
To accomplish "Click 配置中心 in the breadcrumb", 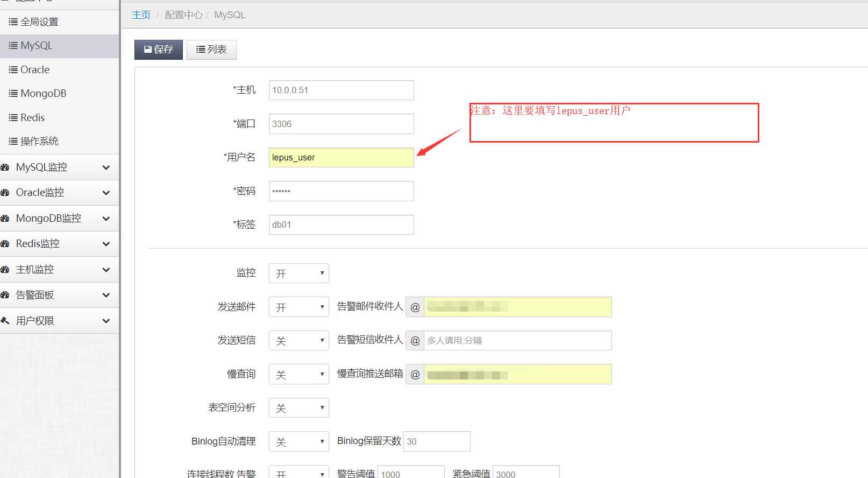I will (184, 15).
